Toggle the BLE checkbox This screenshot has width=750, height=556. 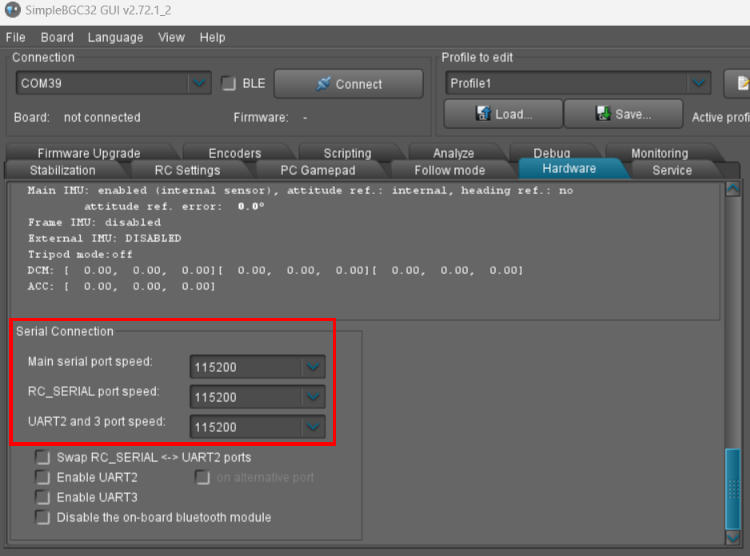click(229, 84)
